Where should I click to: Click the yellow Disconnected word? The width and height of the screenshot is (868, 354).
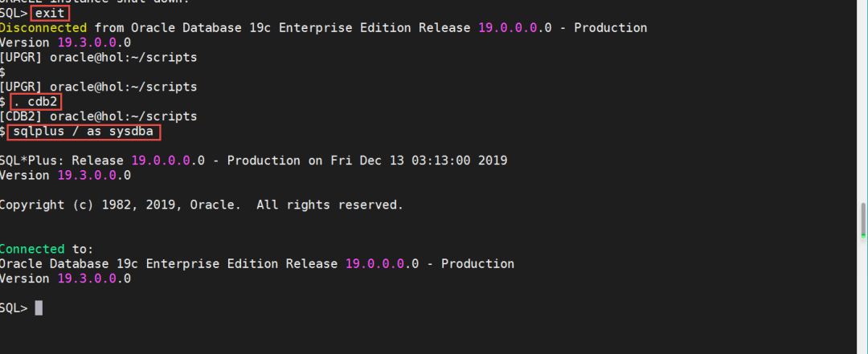[x=40, y=28]
